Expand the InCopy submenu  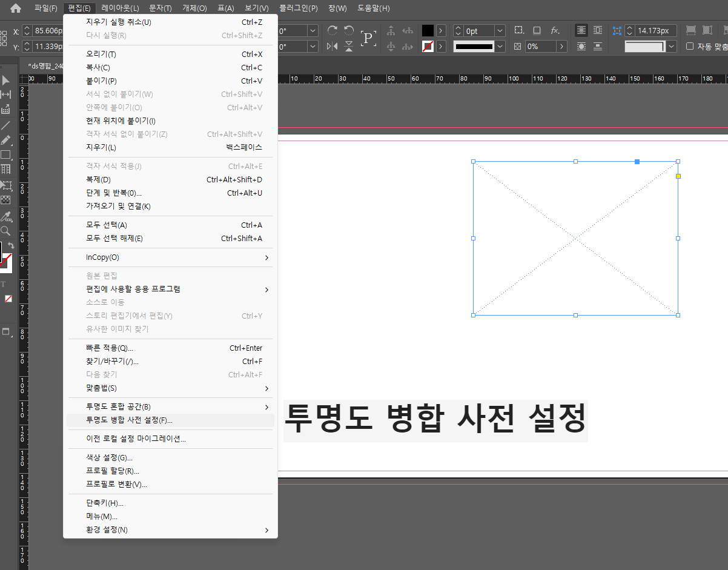coord(170,257)
